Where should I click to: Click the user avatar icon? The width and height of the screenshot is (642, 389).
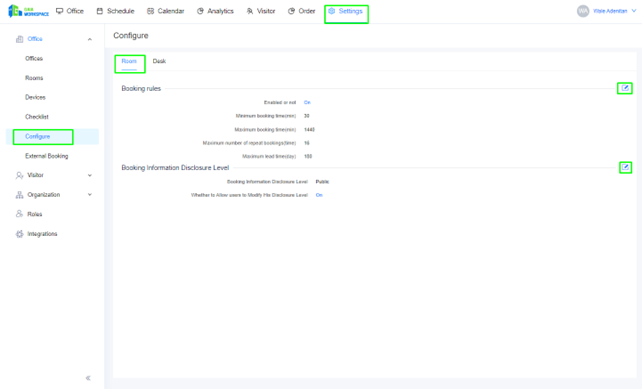coord(583,11)
